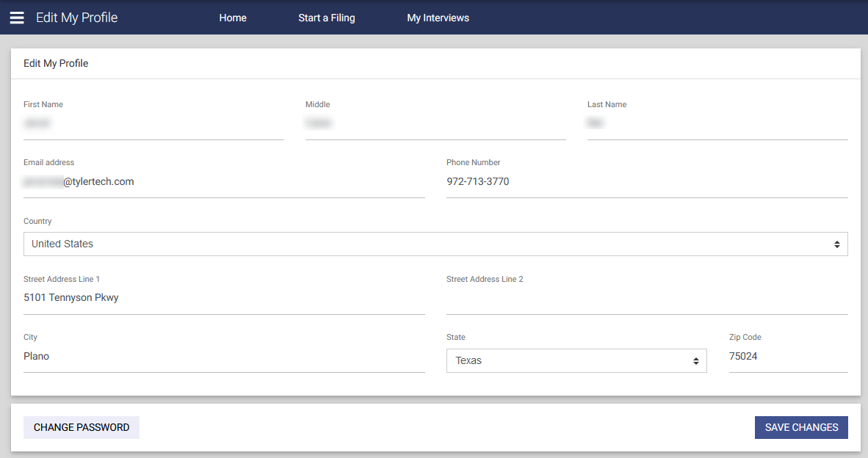Click the City field containing Plano
The width and height of the screenshot is (868, 458).
tap(224, 356)
